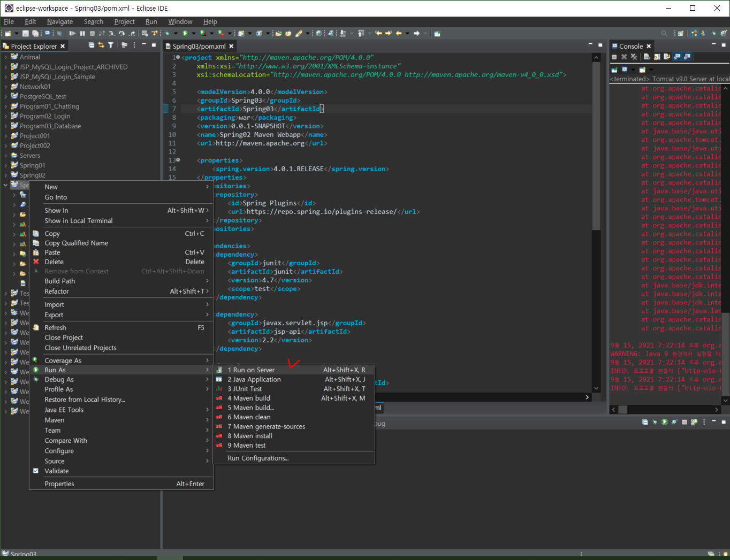730x560 pixels.
Task: Click Properties in the context menu
Action: [x=121, y=484]
